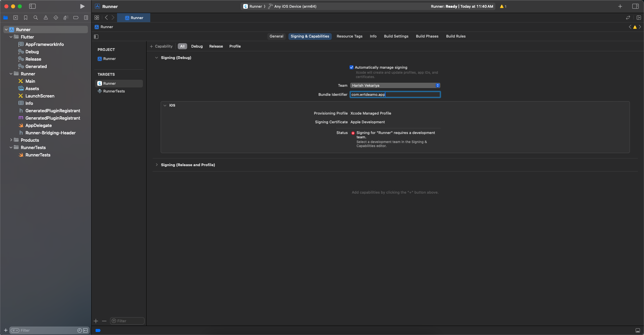Open the Breakpoint navigator icon
The height and width of the screenshot is (335, 644).
76,18
